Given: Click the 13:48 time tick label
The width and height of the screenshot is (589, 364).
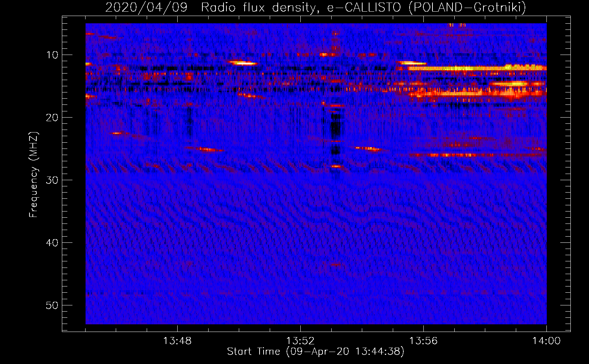Looking at the screenshot, I should [177, 341].
